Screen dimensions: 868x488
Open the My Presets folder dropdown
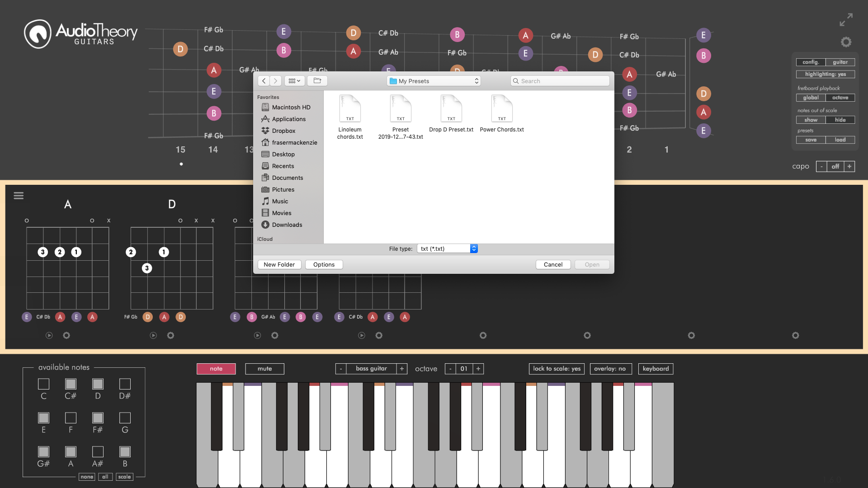coord(434,81)
